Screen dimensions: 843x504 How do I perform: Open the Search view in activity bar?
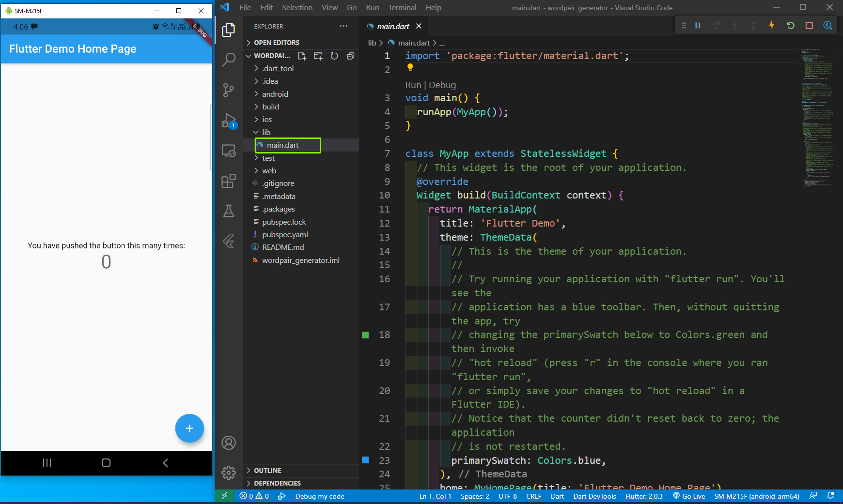[228, 60]
